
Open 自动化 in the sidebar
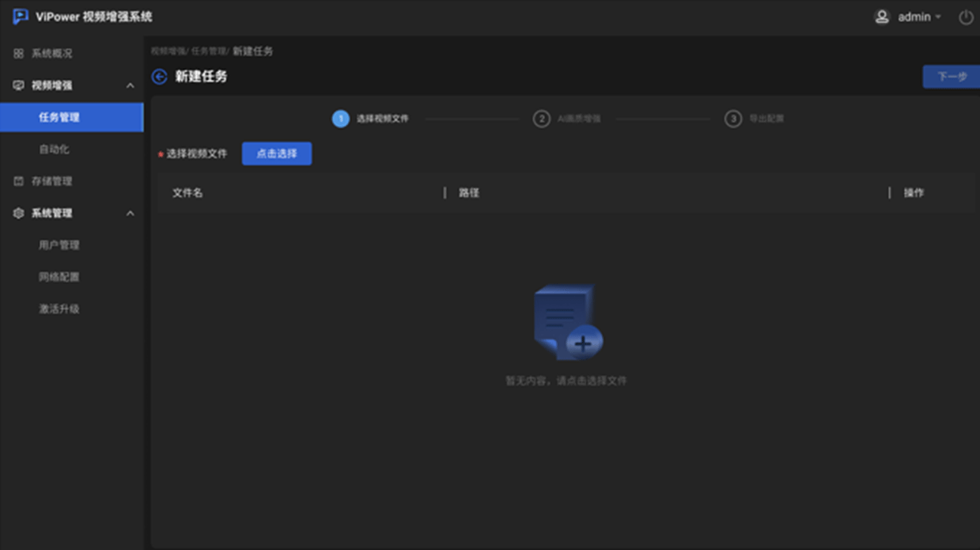(x=55, y=150)
